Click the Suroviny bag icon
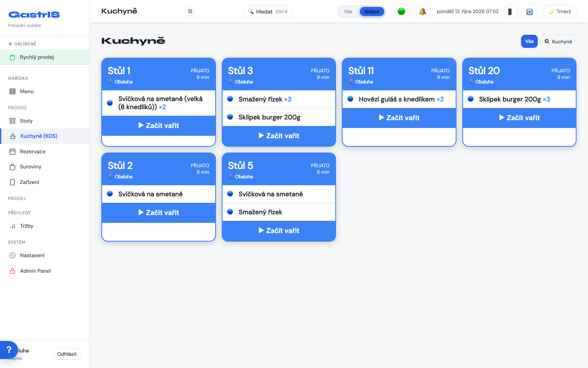 (x=12, y=167)
